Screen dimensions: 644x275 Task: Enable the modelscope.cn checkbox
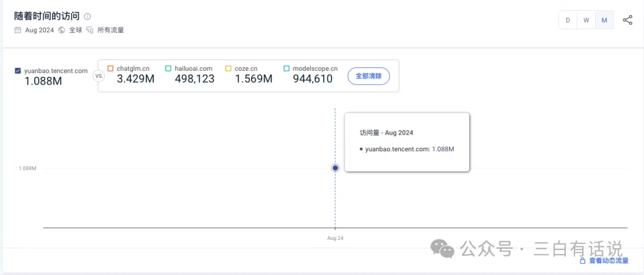click(286, 68)
